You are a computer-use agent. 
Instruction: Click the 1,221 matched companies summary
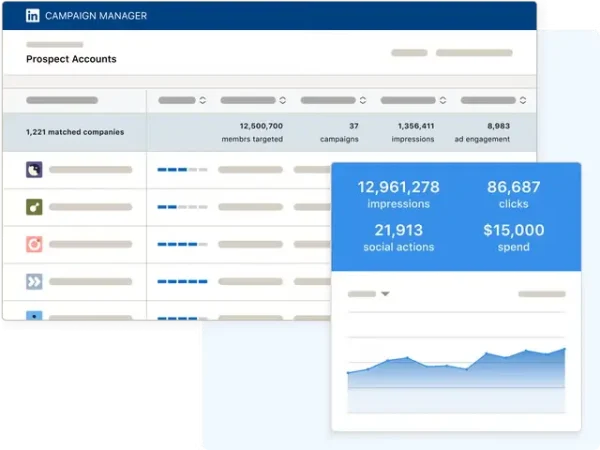tap(75, 132)
